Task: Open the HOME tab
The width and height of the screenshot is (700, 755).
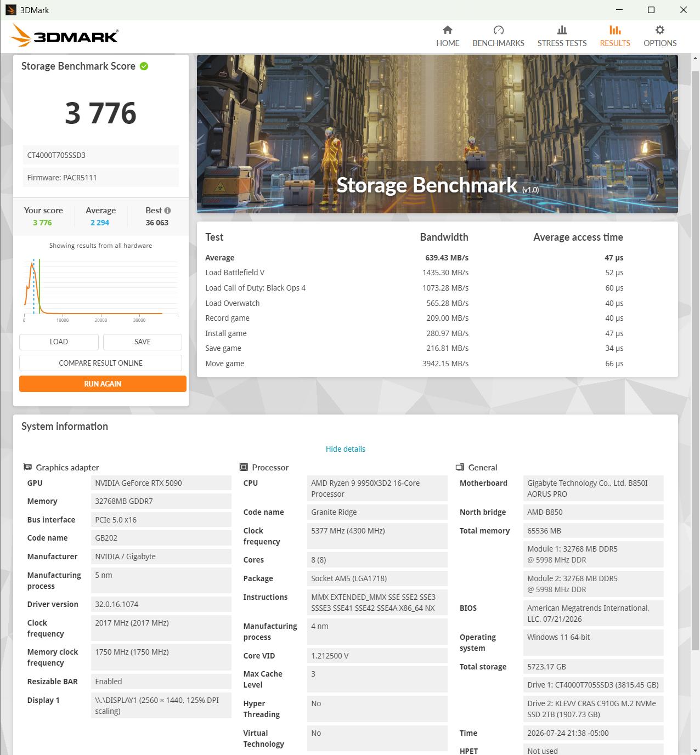Action: pyautogui.click(x=448, y=36)
